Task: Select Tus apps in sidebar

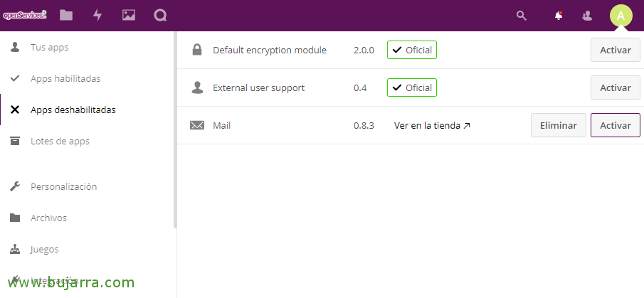Action: (49, 48)
